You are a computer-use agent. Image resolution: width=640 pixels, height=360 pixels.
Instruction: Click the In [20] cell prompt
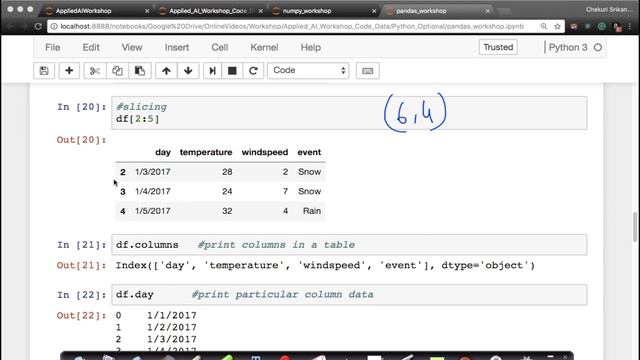81,107
